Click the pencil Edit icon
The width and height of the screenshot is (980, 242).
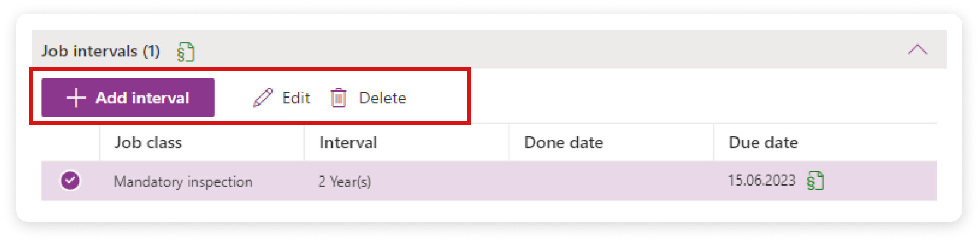click(x=262, y=98)
